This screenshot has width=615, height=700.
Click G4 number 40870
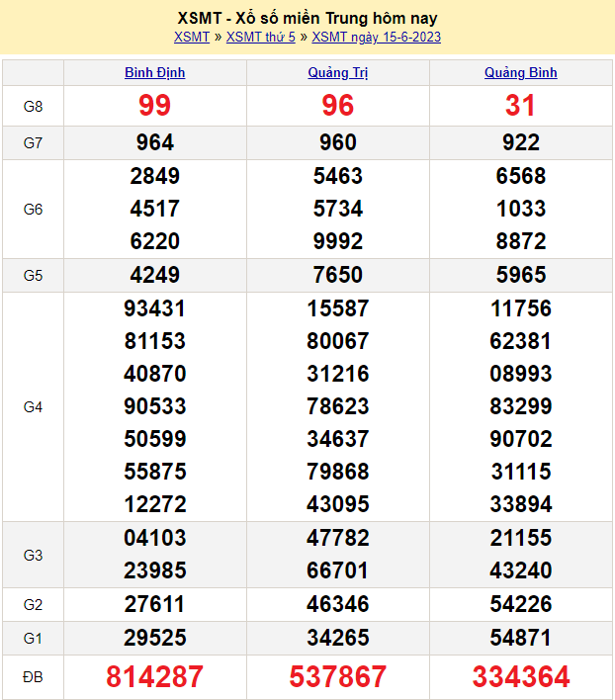coord(155,374)
